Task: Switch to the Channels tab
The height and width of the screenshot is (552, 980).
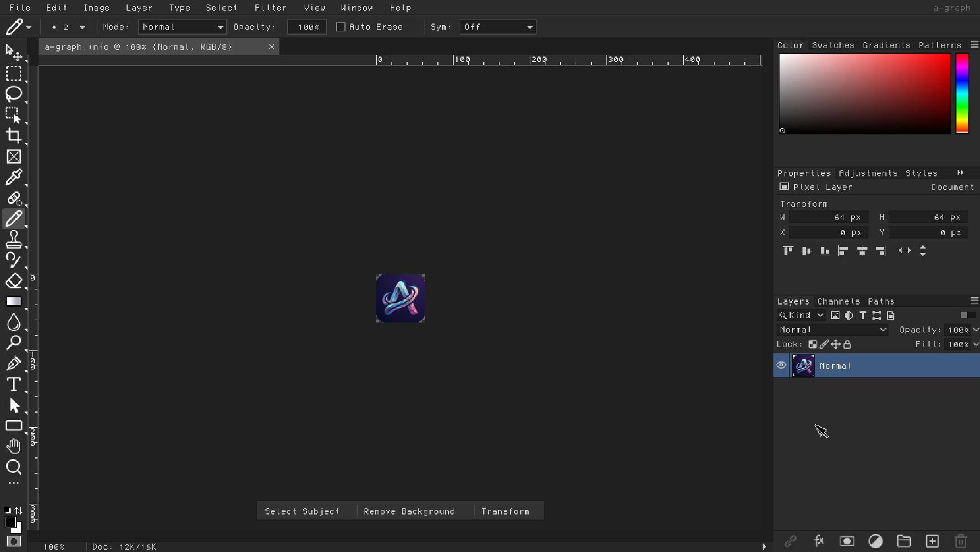Action: (838, 301)
